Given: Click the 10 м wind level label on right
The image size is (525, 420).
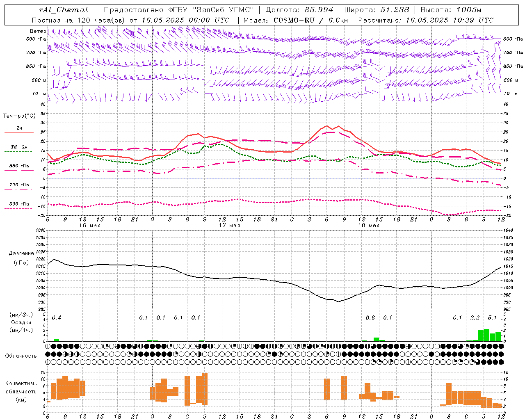Looking at the screenshot, I should [x=510, y=94].
